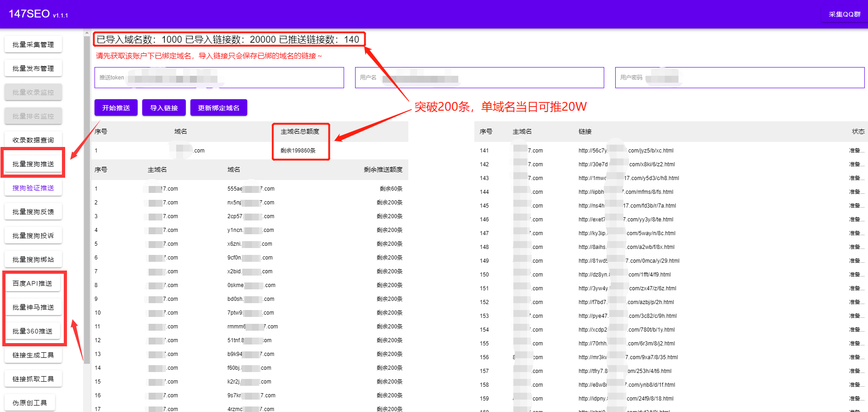Viewport: 868px width, 412px height.
Task: Open 批量采集管理 in the sidebar
Action: pyautogui.click(x=33, y=45)
